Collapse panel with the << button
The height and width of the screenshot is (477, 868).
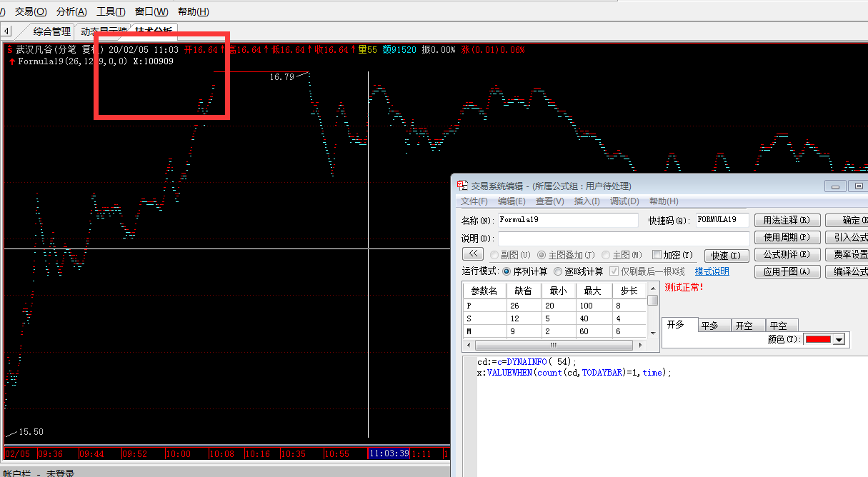(x=473, y=254)
